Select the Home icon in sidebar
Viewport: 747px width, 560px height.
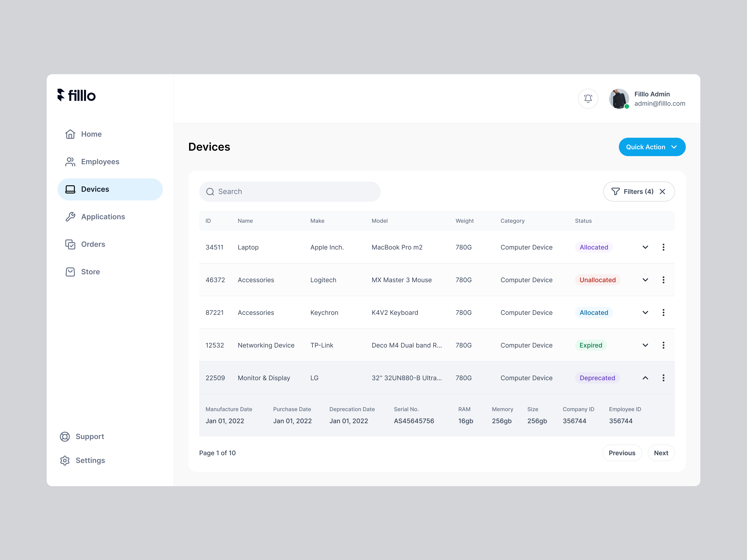70,134
